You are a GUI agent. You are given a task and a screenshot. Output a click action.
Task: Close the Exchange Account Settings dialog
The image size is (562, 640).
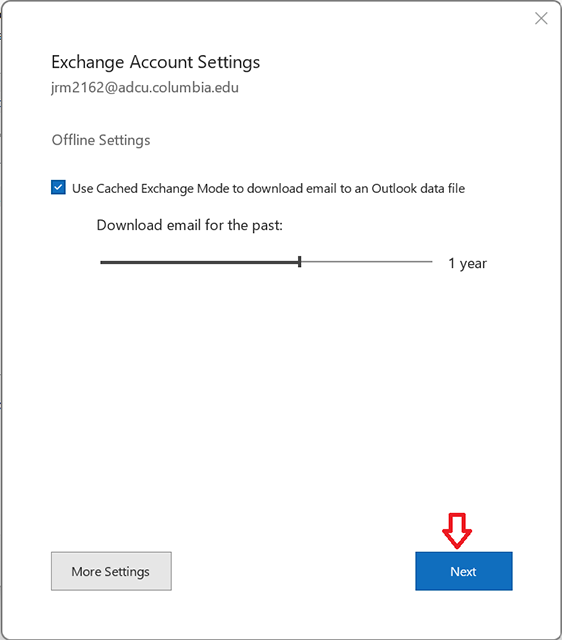tap(541, 18)
